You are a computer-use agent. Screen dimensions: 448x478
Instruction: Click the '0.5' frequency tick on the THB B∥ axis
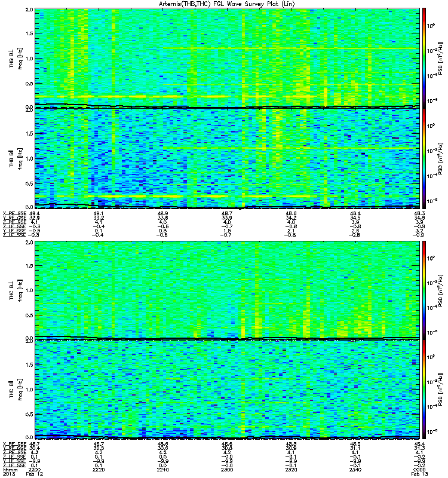(29, 183)
